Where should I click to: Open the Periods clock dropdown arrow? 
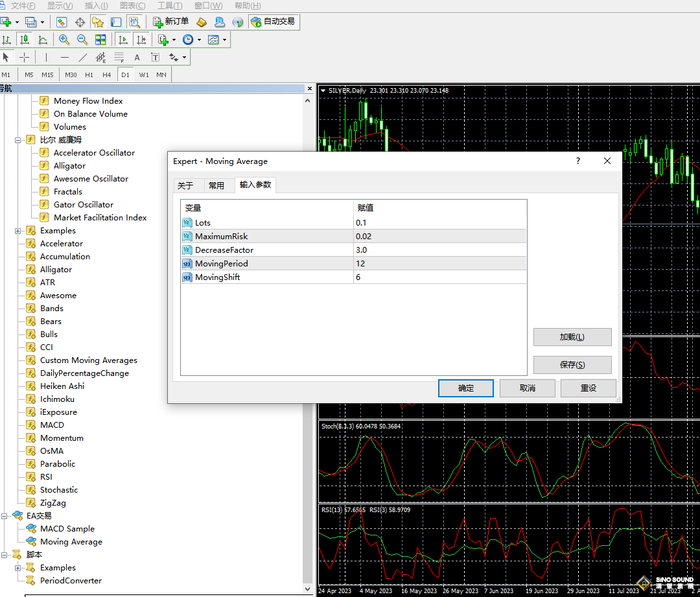coord(199,40)
